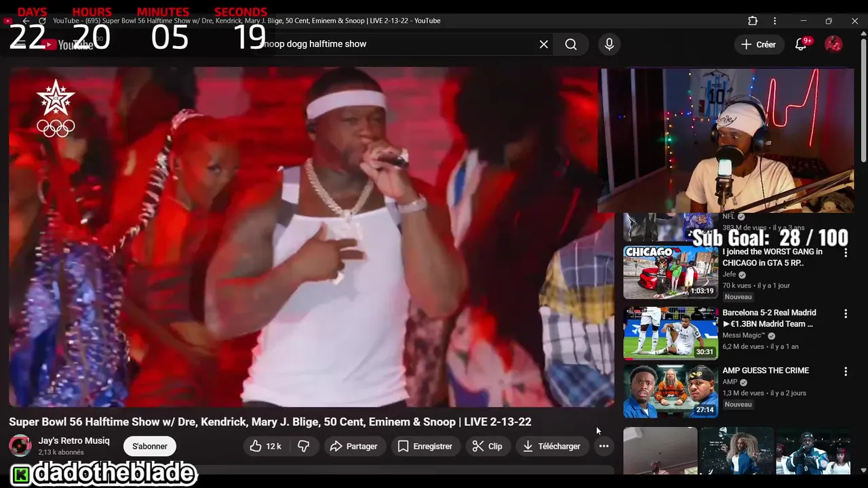868x488 pixels.
Task: Open more actions ellipsis below video
Action: point(604,446)
